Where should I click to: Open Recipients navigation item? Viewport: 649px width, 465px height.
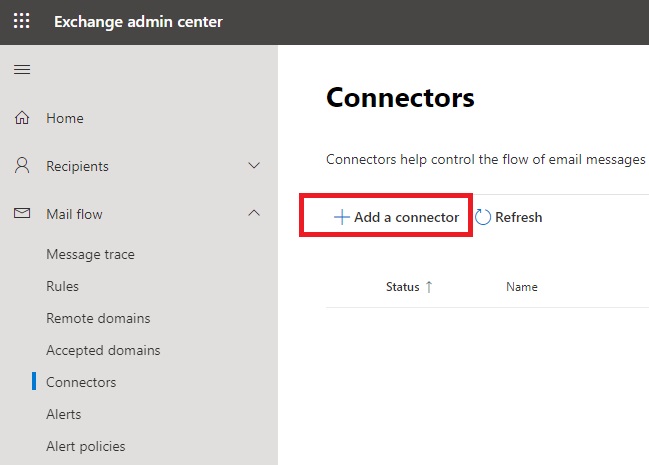[x=77, y=166]
